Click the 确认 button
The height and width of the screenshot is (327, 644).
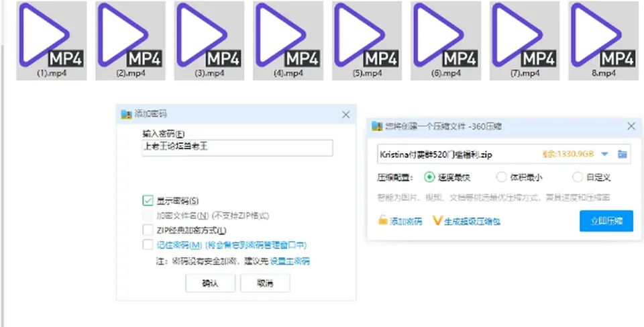coord(210,283)
